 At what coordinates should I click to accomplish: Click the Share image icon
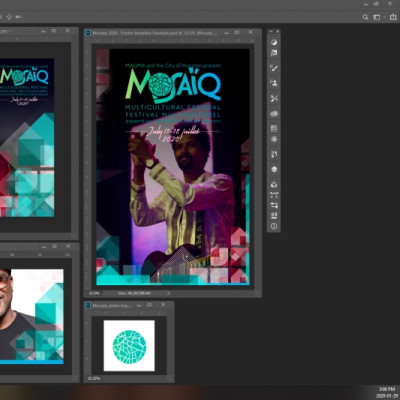tap(393, 17)
